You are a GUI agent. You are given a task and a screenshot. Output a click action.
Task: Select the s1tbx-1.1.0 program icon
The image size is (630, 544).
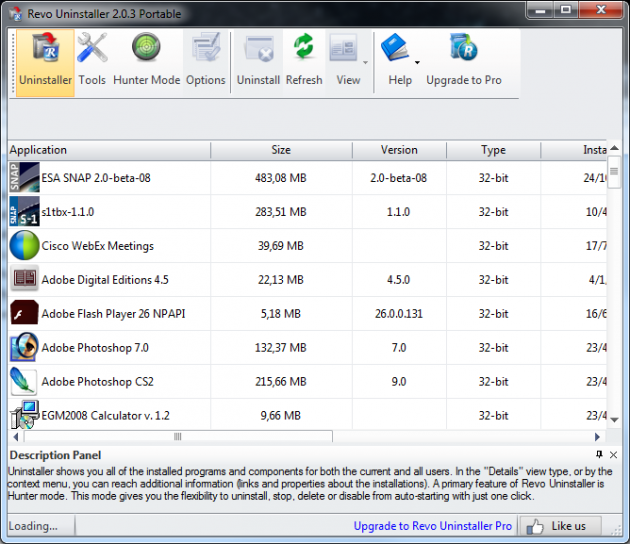(25, 211)
